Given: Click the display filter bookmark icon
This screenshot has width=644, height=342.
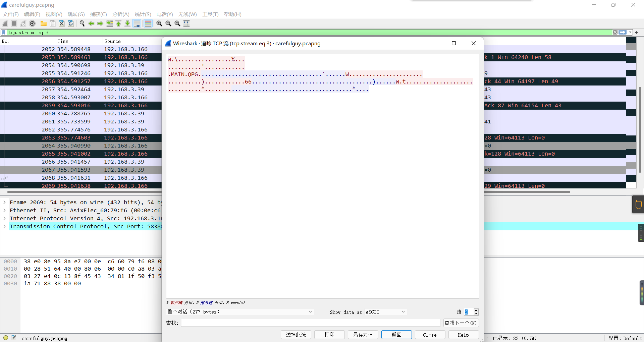Looking at the screenshot, I should [4, 33].
